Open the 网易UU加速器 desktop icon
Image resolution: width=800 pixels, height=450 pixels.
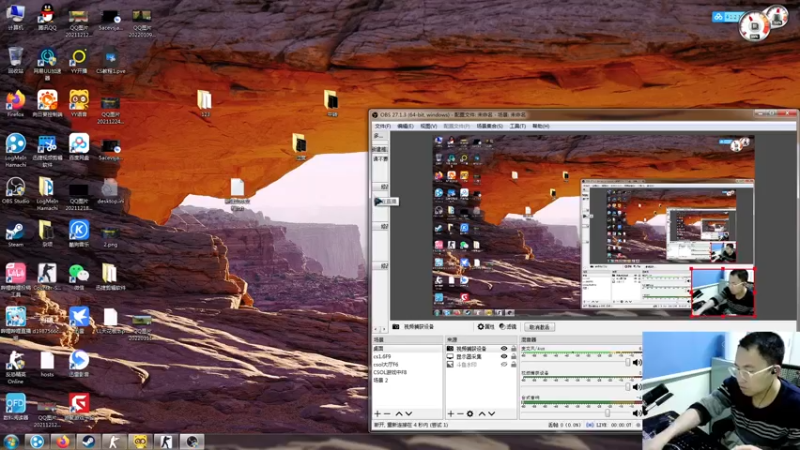coord(47,63)
